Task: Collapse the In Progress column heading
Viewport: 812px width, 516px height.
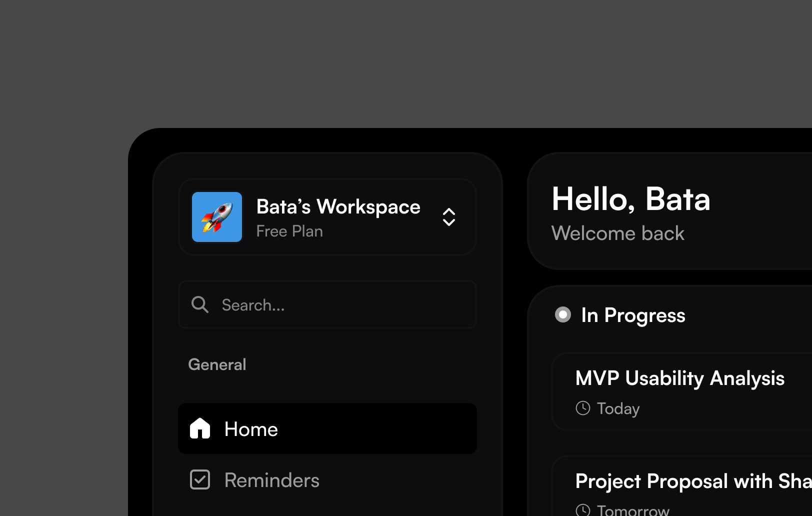Action: tap(633, 315)
